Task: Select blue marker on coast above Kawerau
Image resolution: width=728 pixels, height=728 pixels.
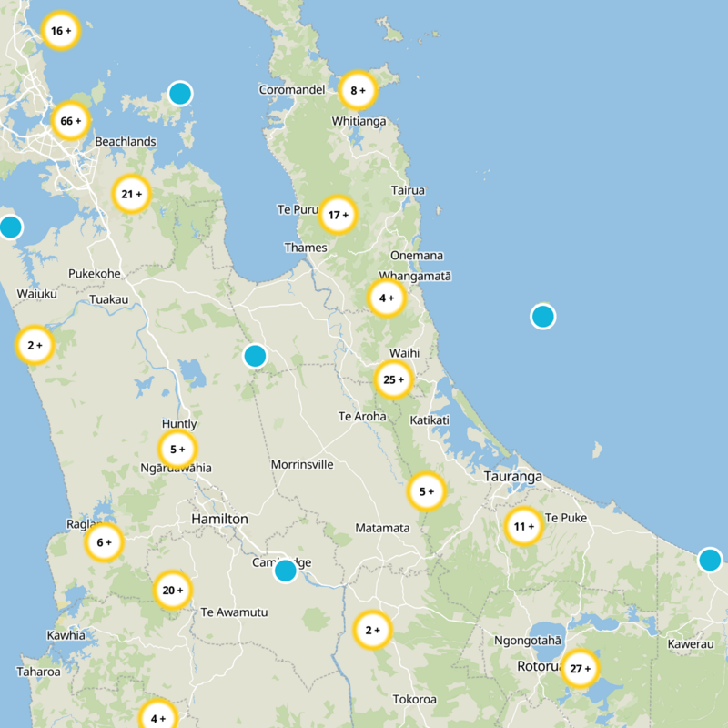Action: coord(710,560)
